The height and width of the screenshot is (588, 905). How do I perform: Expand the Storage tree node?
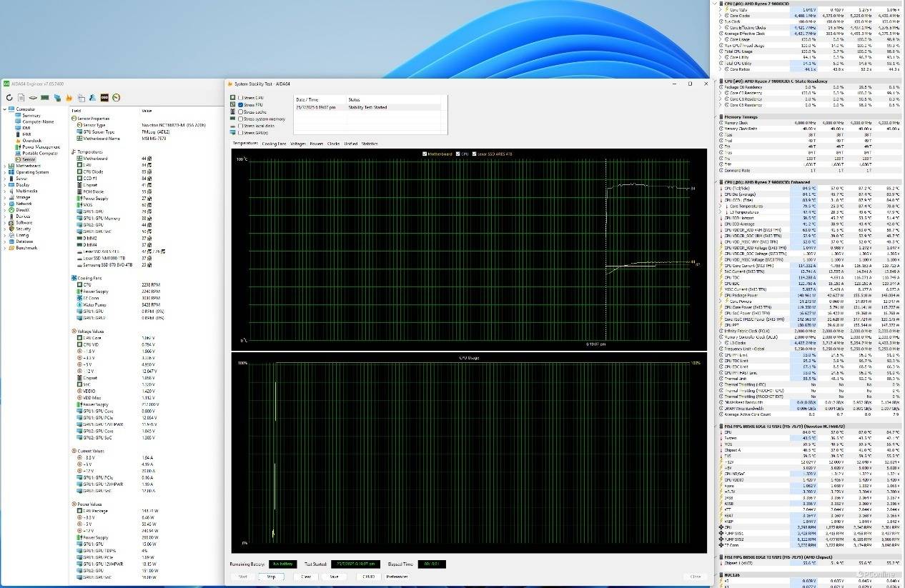click(x=4, y=197)
